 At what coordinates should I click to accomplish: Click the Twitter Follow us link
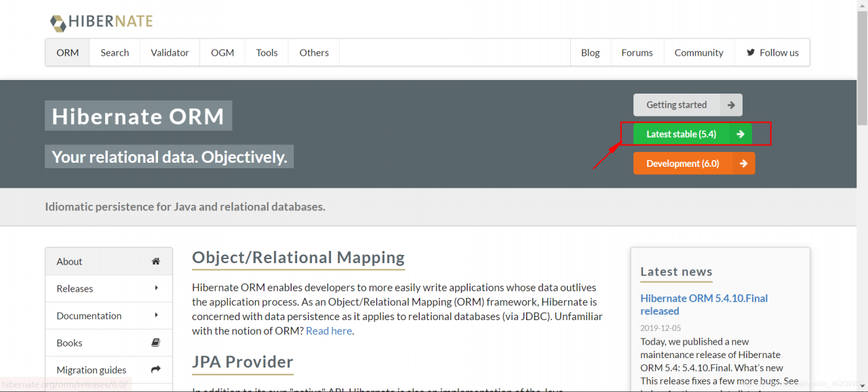[772, 52]
